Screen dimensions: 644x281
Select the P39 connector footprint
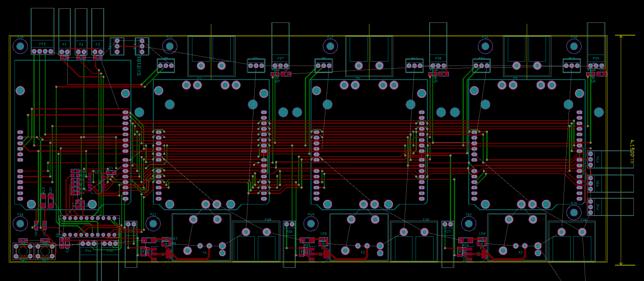(x=596, y=46)
